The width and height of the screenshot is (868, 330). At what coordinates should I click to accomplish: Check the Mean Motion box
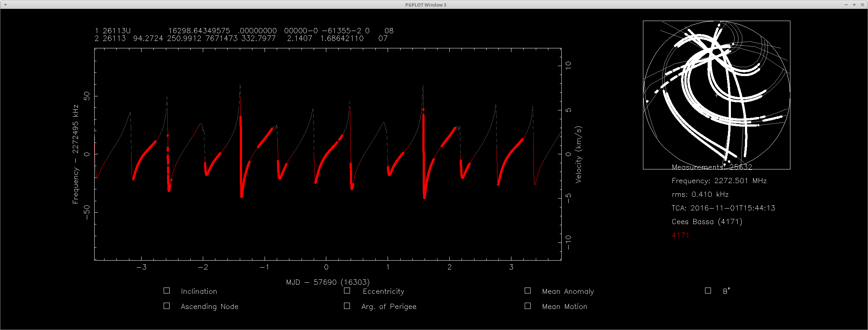[528, 306]
